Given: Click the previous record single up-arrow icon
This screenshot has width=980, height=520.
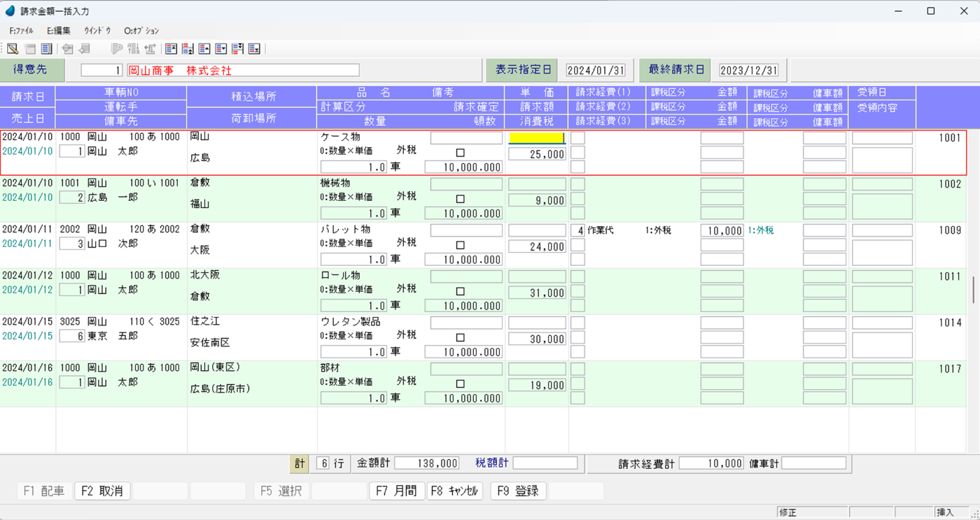Looking at the screenshot, I should coord(204,48).
